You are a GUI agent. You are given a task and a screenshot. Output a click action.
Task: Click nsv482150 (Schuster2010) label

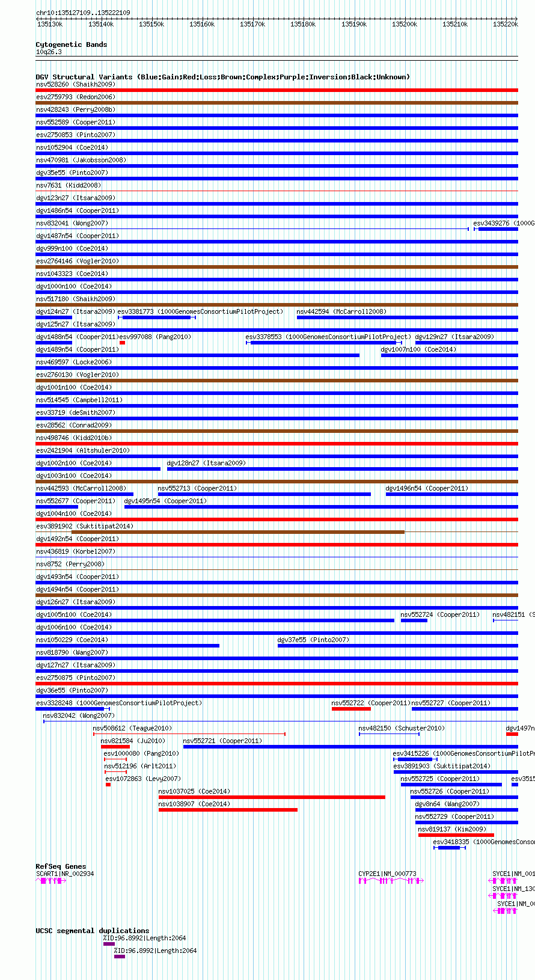(x=402, y=728)
